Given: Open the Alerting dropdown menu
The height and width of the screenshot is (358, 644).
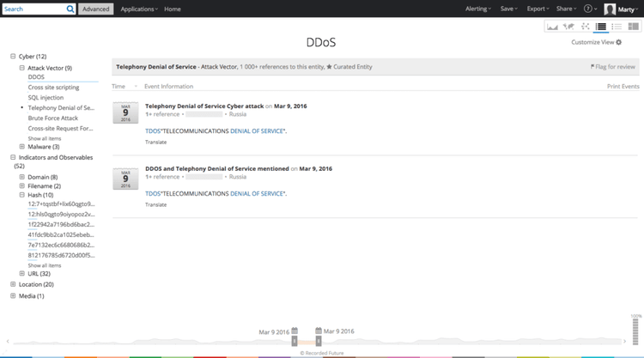Looking at the screenshot, I should (x=478, y=9).
